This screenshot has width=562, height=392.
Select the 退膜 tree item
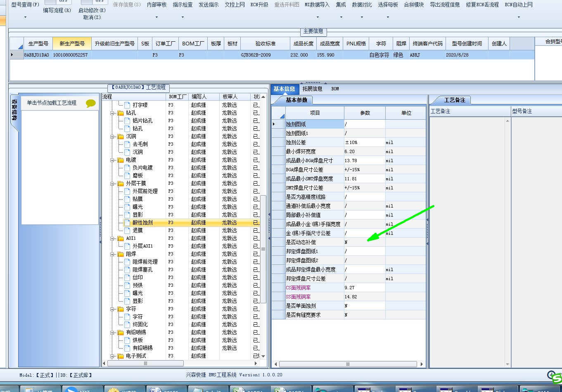click(138, 230)
